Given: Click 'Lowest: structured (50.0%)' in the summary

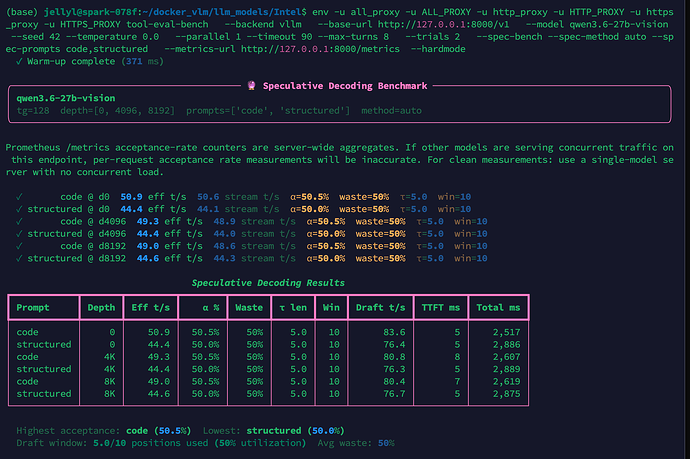Looking at the screenshot, I should (274, 431).
